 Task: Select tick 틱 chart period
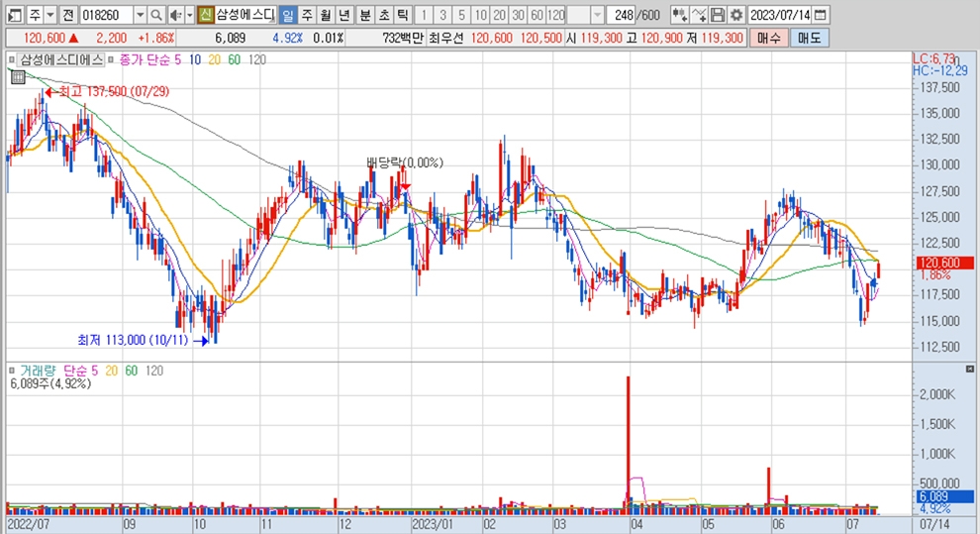point(403,15)
